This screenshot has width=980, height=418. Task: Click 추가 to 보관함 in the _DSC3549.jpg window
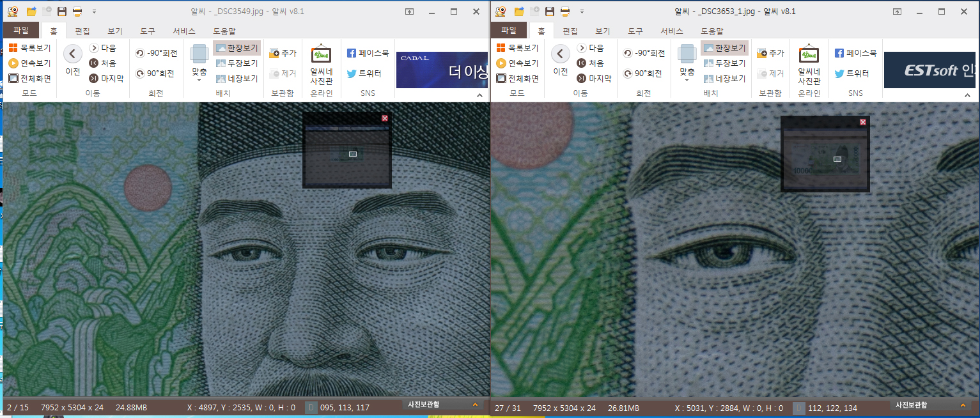pyautogui.click(x=283, y=54)
